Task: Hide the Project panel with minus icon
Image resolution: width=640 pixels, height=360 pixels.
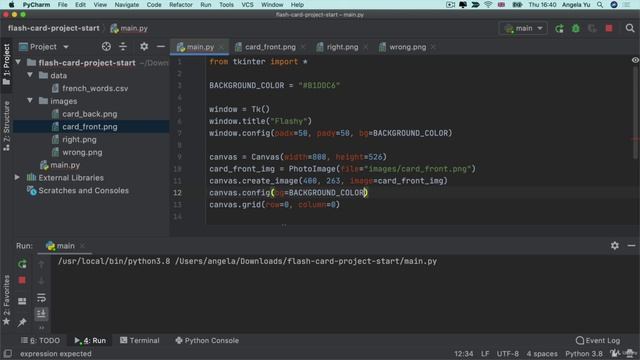Action: pyautogui.click(x=161, y=47)
